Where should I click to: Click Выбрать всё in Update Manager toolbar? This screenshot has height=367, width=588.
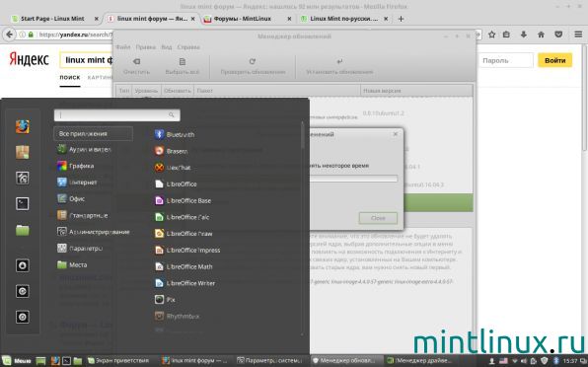click(x=183, y=66)
